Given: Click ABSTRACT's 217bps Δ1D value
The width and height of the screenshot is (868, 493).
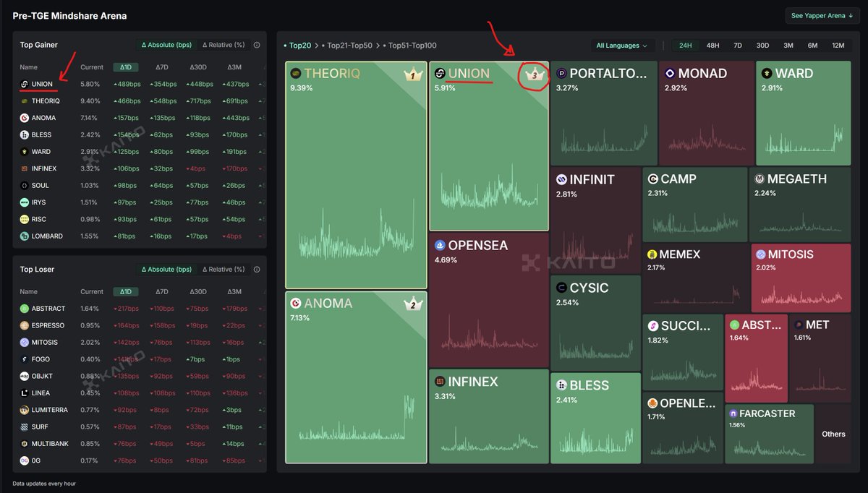Looking at the screenshot, I should click(126, 309).
